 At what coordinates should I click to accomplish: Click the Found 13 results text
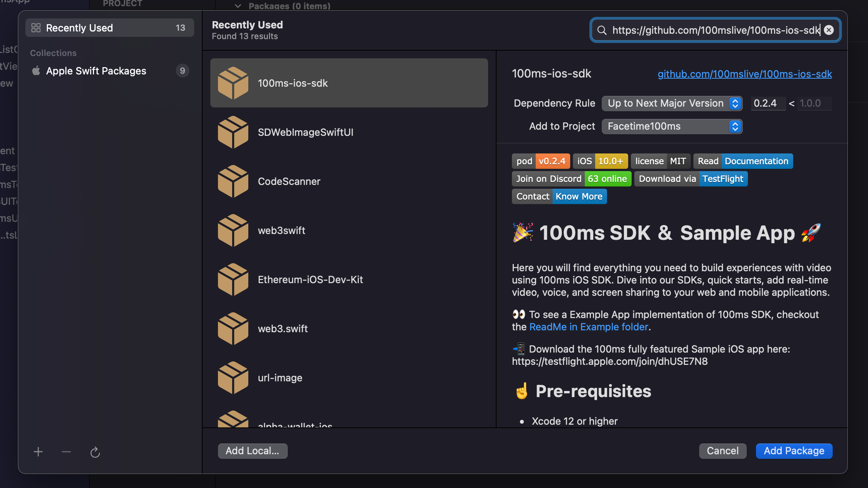tap(244, 36)
